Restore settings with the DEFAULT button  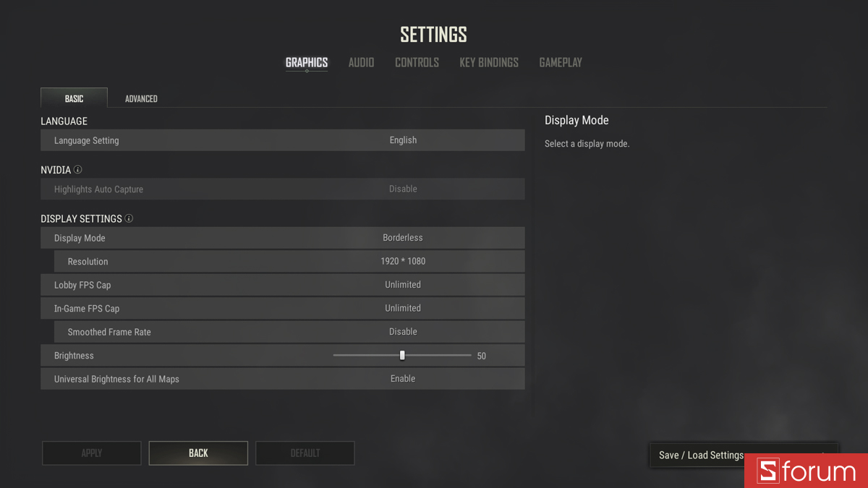305,453
